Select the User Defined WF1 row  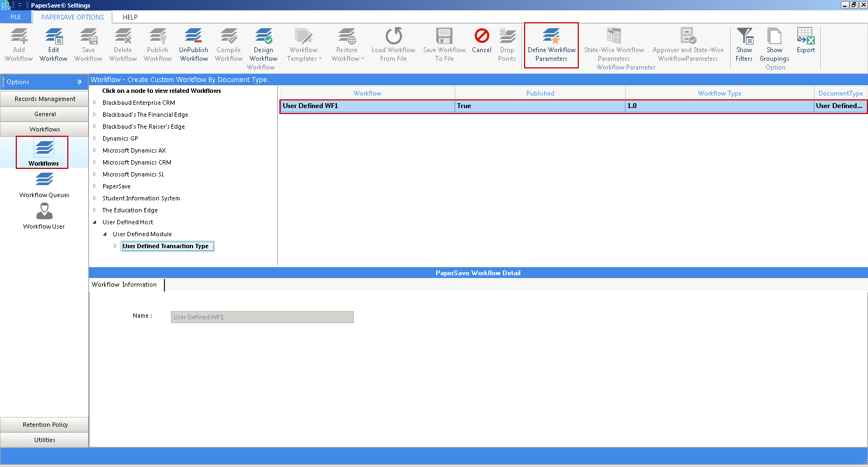[x=573, y=106]
